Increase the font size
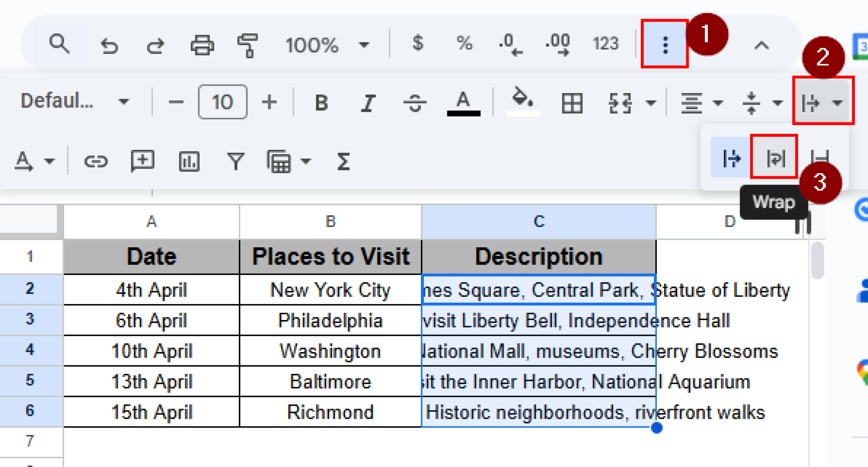The height and width of the screenshot is (467, 868). [268, 102]
